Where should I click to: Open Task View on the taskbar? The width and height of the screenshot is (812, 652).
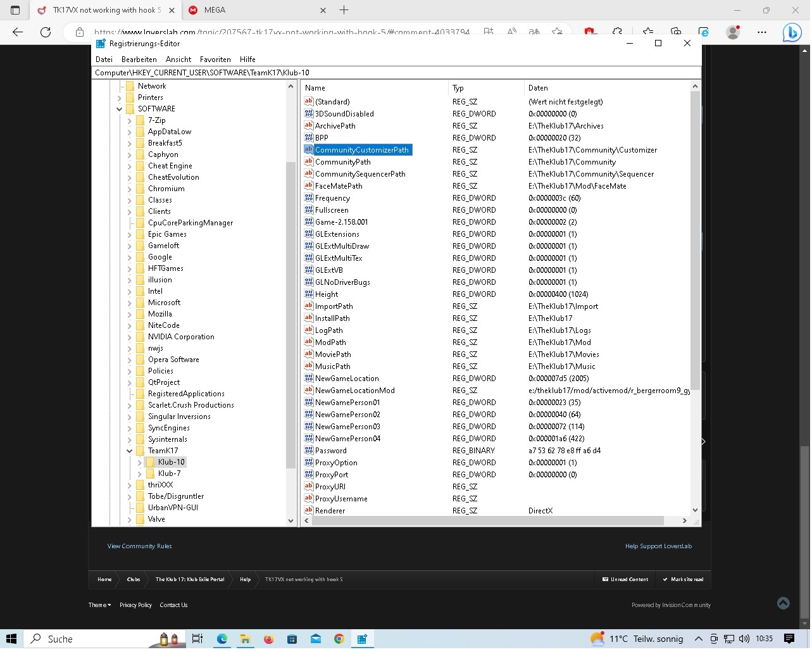point(197,639)
